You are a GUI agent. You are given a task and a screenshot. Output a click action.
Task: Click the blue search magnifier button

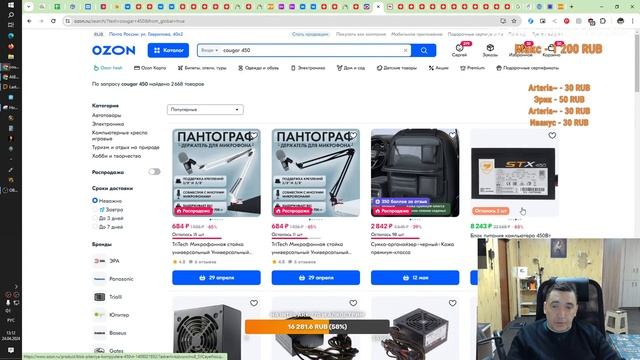(424, 50)
